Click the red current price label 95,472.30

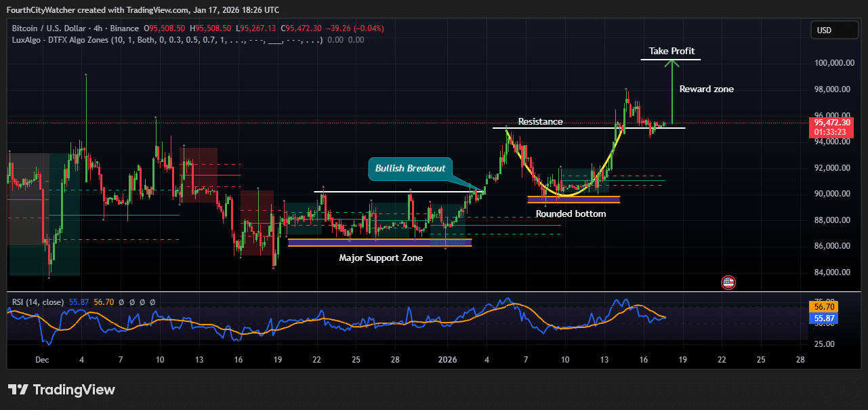coord(831,125)
